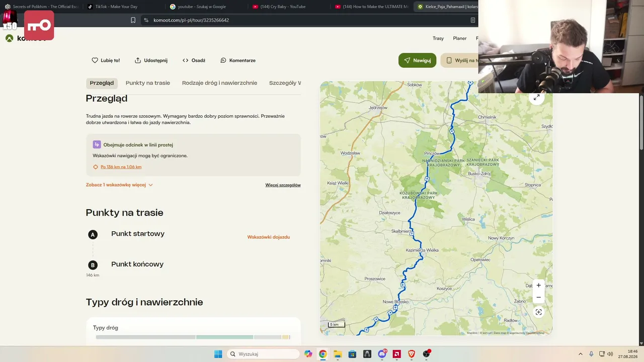This screenshot has height=362, width=644.
Task: Click the Typy dróg progress bar
Action: click(193, 337)
